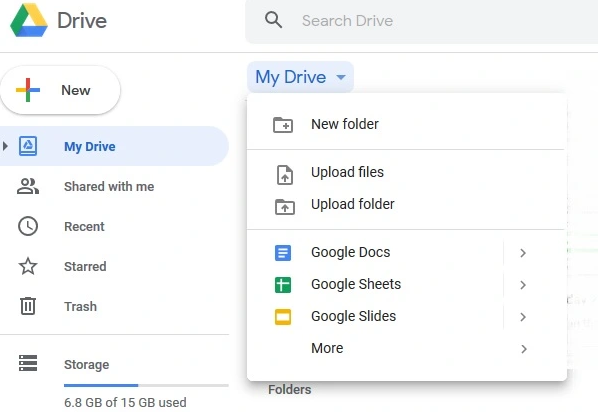Expand the Google Docs submenu chevron
Screen dimensions: 598x412
(x=523, y=253)
